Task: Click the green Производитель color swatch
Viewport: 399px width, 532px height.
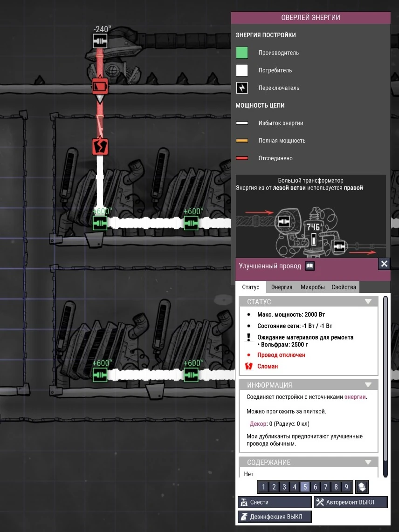Action: tap(242, 53)
